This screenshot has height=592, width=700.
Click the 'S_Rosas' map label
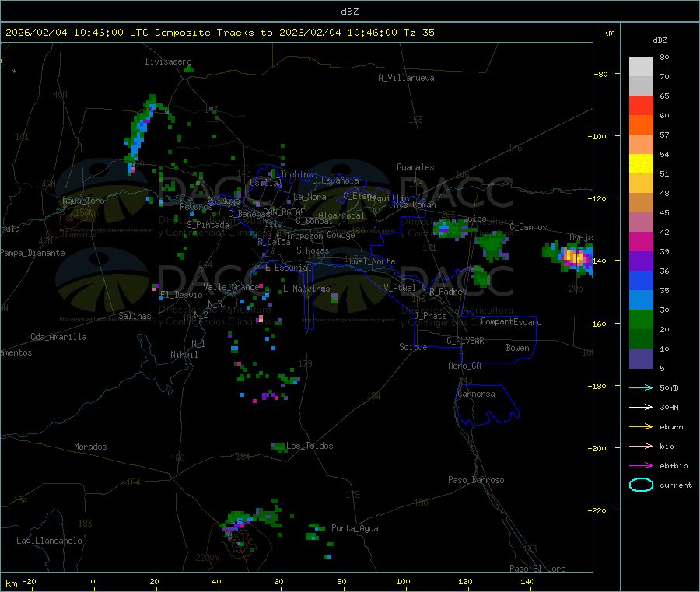click(313, 250)
